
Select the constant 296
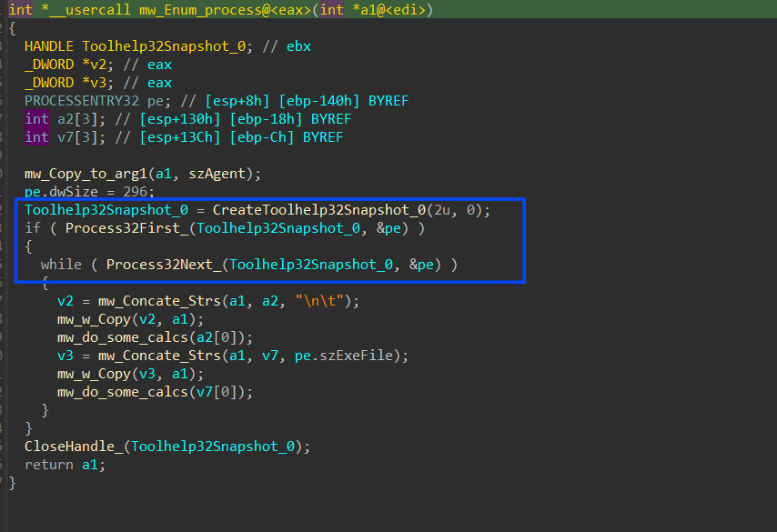136,192
